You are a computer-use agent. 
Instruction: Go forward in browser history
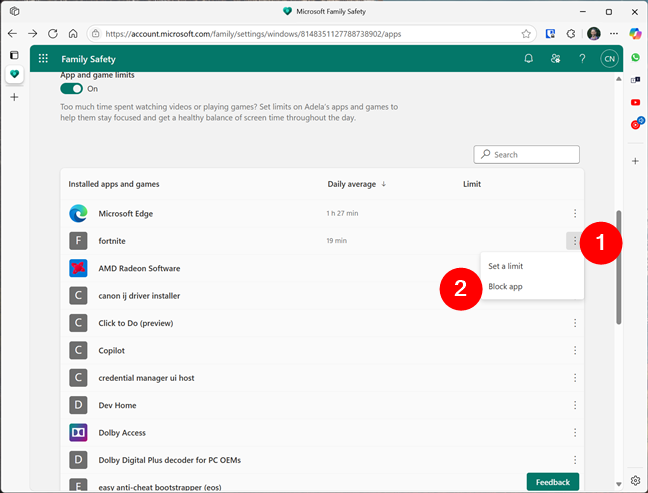pos(33,33)
